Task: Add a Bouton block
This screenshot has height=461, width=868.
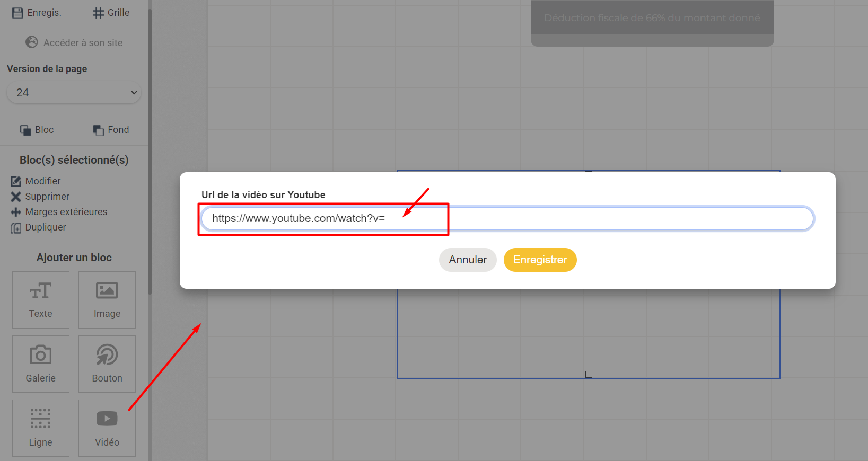Action: tap(107, 364)
